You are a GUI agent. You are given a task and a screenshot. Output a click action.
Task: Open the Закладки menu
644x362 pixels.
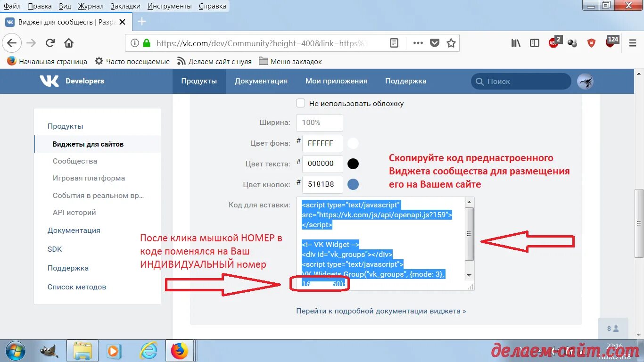pyautogui.click(x=125, y=6)
